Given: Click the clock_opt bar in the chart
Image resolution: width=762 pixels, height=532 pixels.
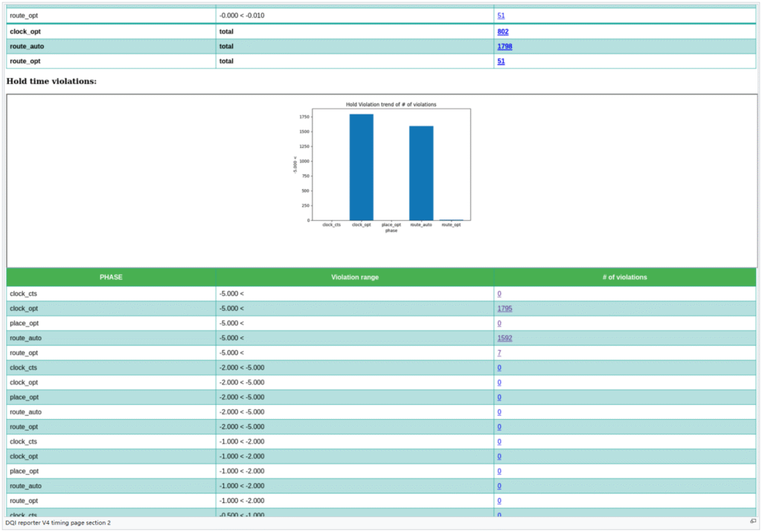Looking at the screenshot, I should 362,167.
